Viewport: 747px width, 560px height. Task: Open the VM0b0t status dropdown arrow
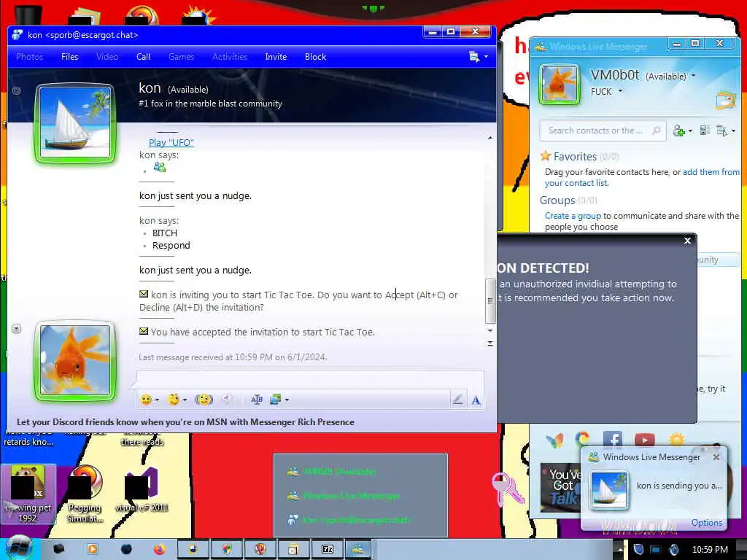[693, 76]
